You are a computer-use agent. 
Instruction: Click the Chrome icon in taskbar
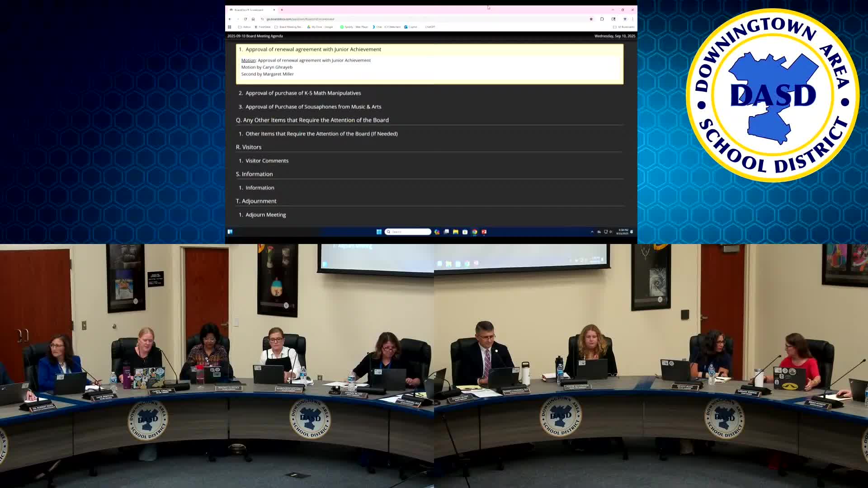tap(475, 232)
